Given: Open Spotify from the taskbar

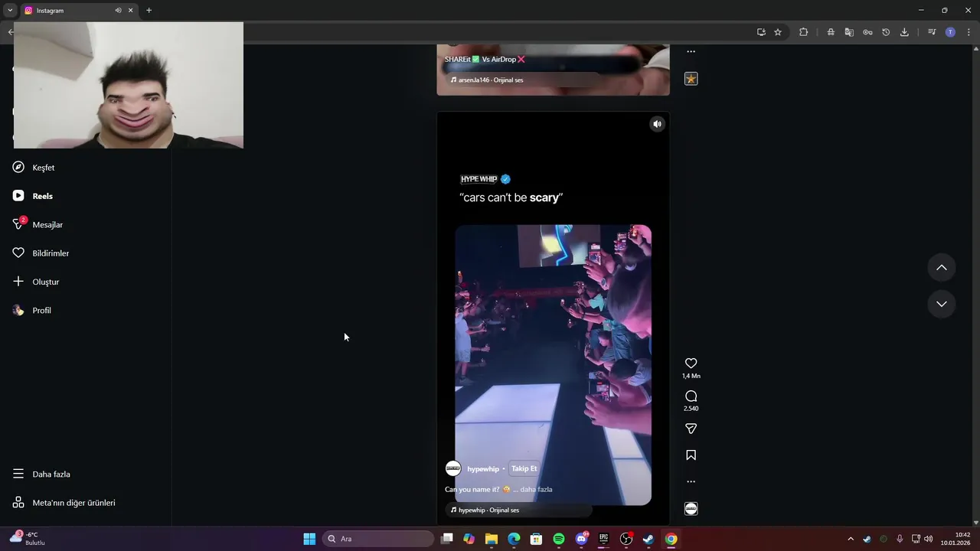Looking at the screenshot, I should [559, 539].
